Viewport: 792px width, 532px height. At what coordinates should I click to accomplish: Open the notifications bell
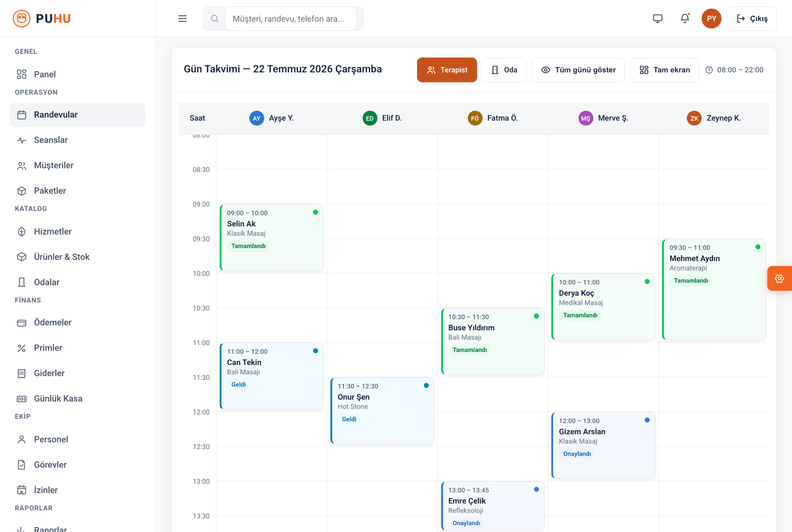coord(685,19)
